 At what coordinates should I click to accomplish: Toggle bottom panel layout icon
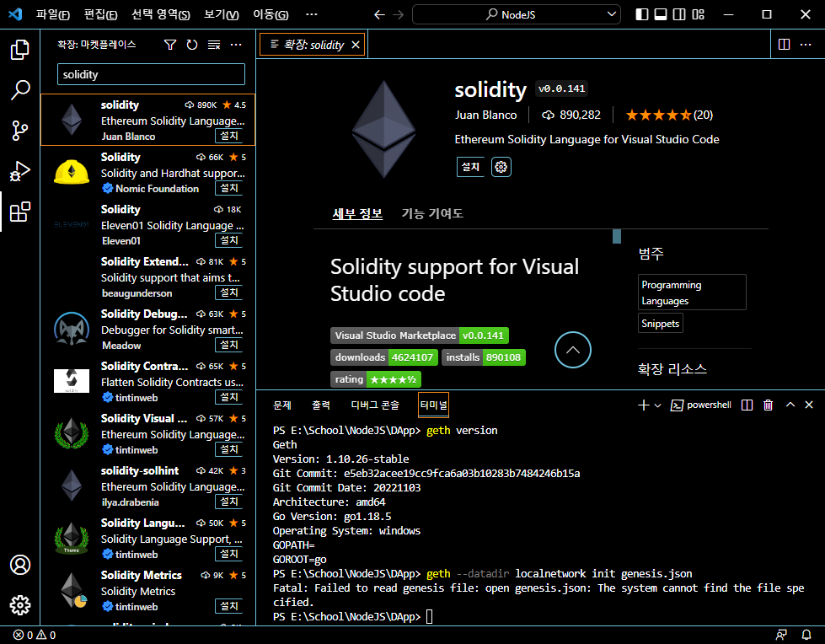(661, 14)
